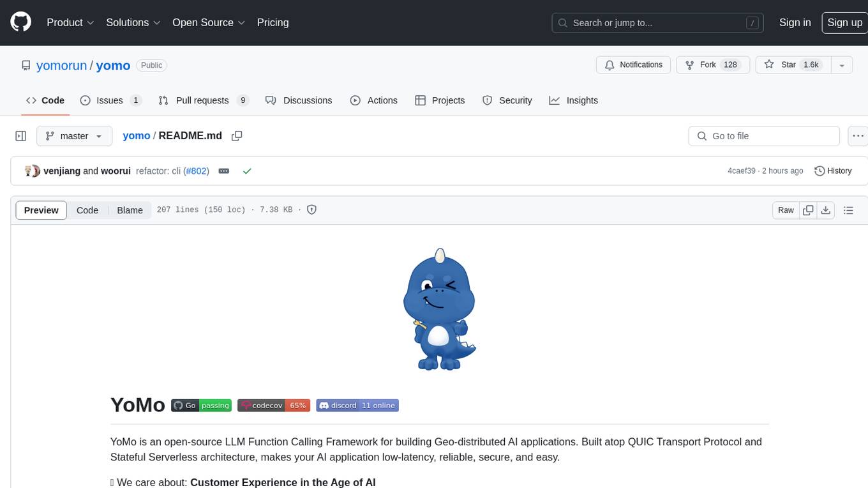Click the YoMo dinosaur mascot image
The width and height of the screenshot is (868, 488).
pyautogui.click(x=440, y=309)
